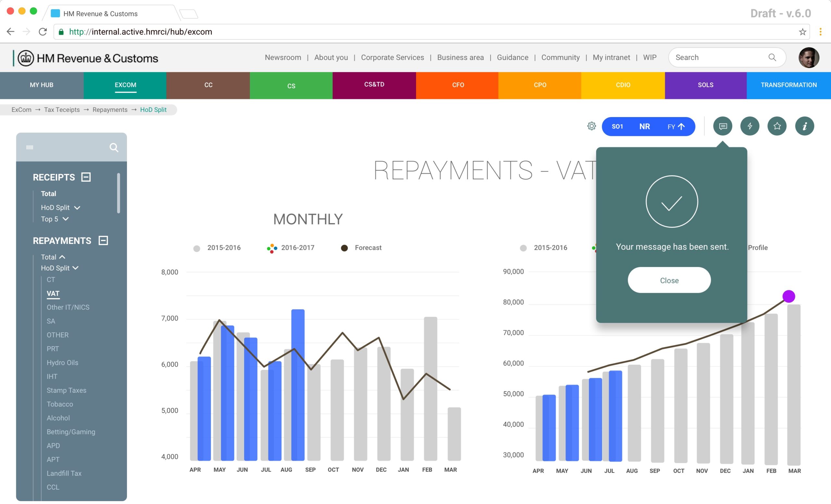Click the lightning bolt action icon

click(x=750, y=126)
